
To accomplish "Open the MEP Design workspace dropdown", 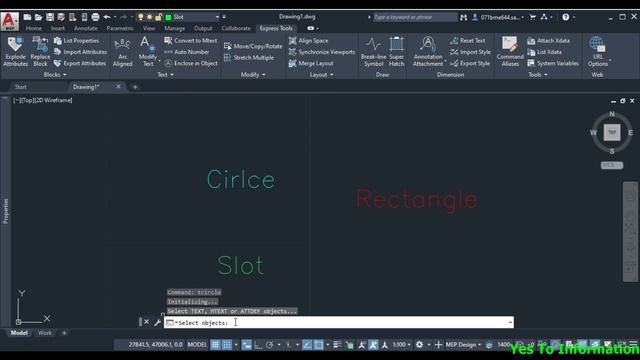I will coord(463,345).
